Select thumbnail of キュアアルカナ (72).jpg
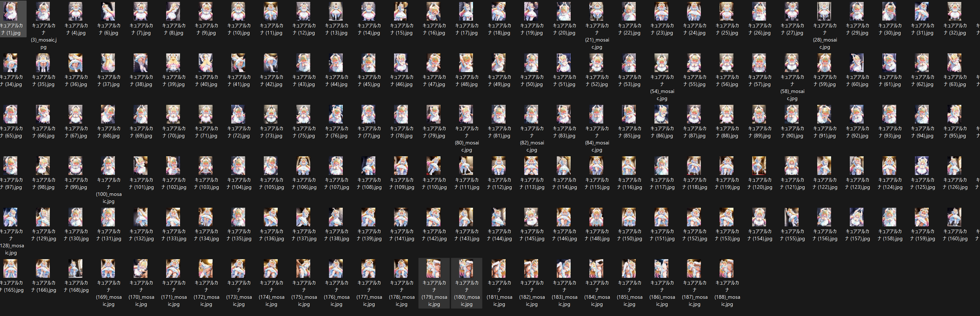The height and width of the screenshot is (316, 980). 239,114
